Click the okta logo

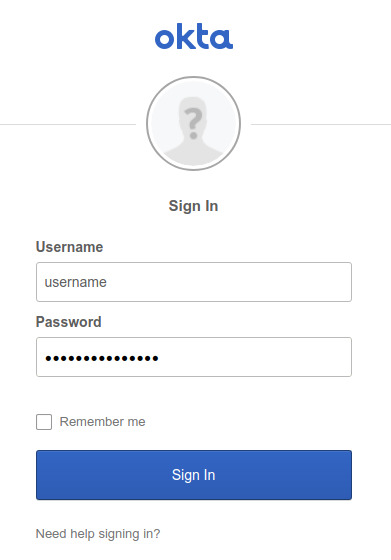point(194,36)
